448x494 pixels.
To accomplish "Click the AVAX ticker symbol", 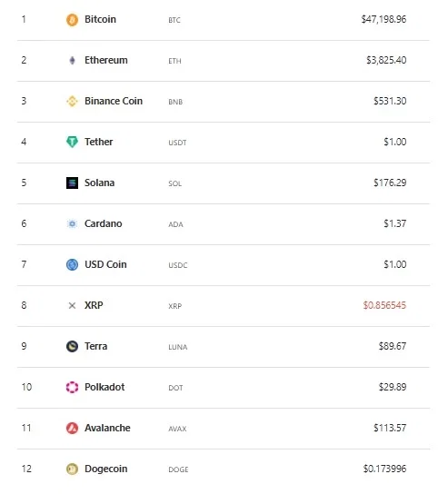I will click(177, 429).
